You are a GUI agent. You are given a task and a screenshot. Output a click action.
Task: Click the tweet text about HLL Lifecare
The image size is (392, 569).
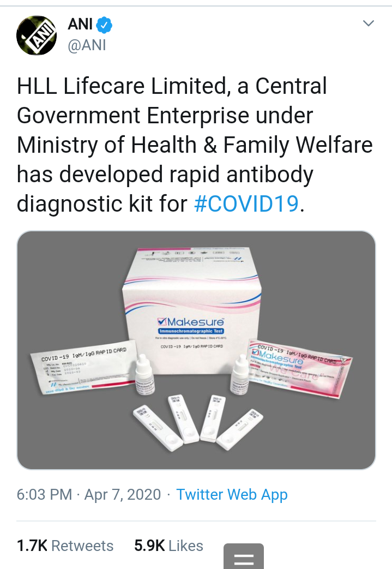click(x=195, y=145)
